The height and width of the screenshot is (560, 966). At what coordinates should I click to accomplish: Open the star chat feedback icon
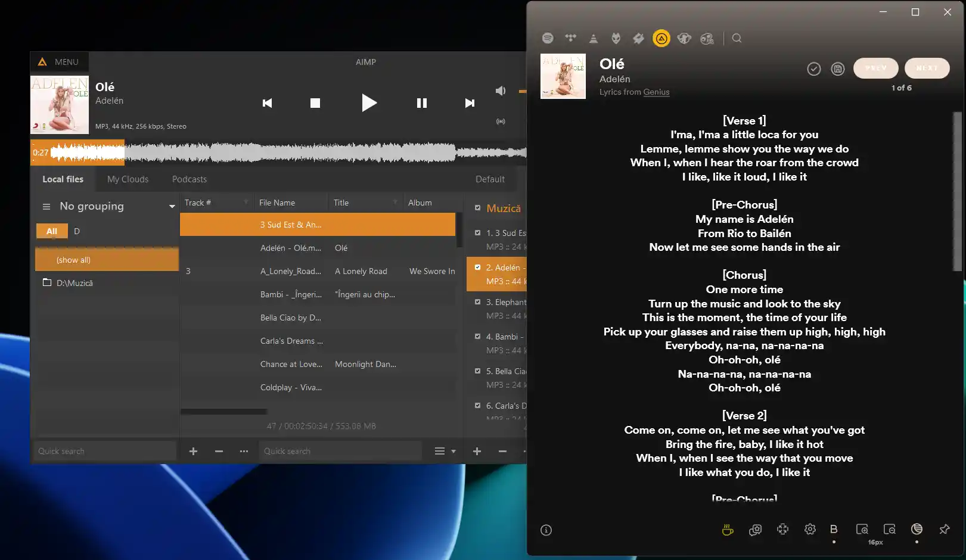tap(755, 529)
